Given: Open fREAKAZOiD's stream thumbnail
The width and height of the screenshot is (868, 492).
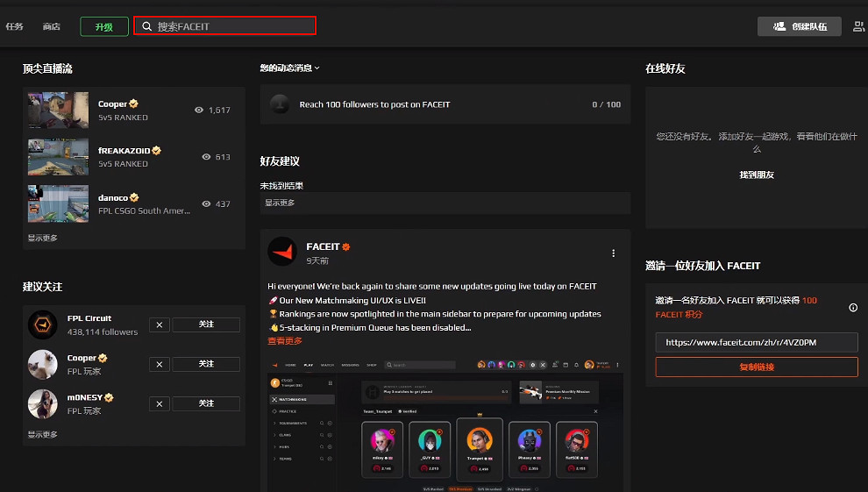Looking at the screenshot, I should click(58, 157).
